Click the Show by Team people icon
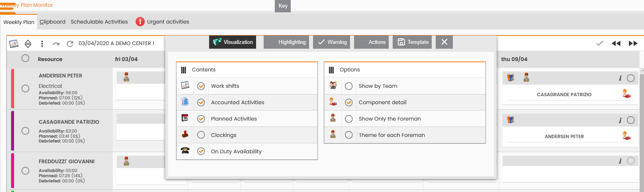 point(333,85)
